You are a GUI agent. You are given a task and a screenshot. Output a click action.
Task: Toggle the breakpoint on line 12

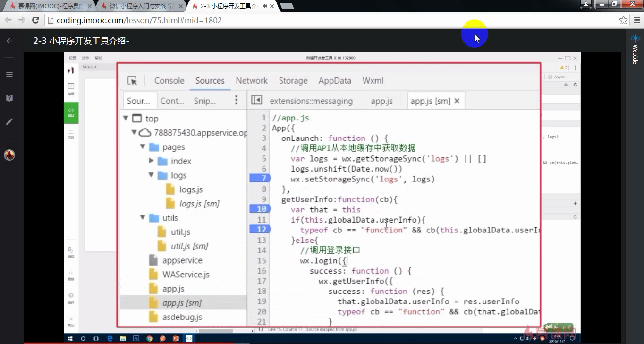(x=260, y=229)
